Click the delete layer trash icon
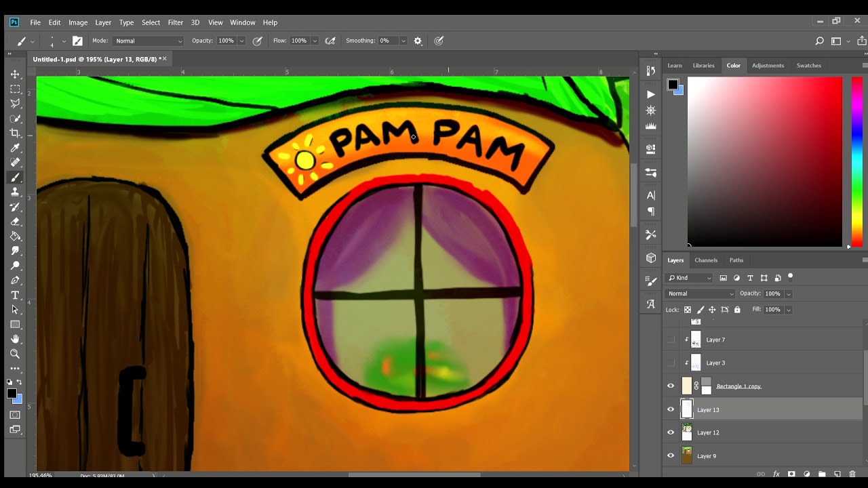Image resolution: width=868 pixels, height=488 pixels. click(852, 474)
